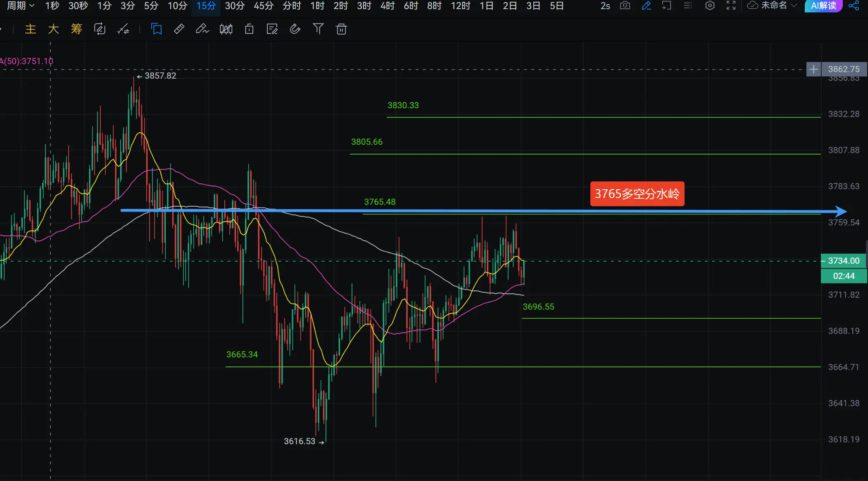868x481 pixels.
Task: Toggle the magnet snap tool
Action: click(x=295, y=29)
